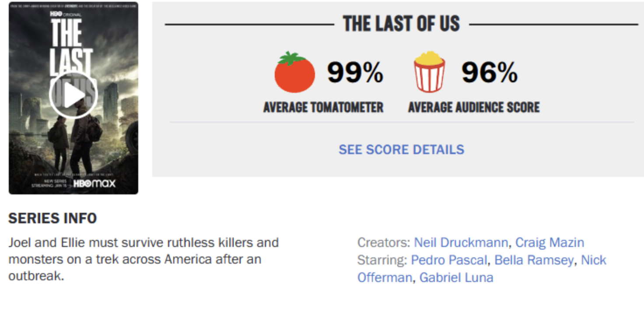Image resolution: width=644 pixels, height=324 pixels.
Task: Select the 96% audience score
Action: tap(490, 72)
